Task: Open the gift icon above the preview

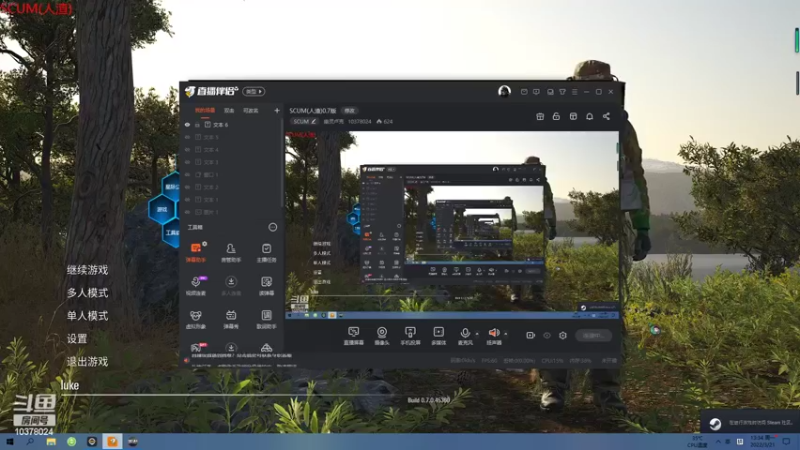Action: [x=540, y=116]
